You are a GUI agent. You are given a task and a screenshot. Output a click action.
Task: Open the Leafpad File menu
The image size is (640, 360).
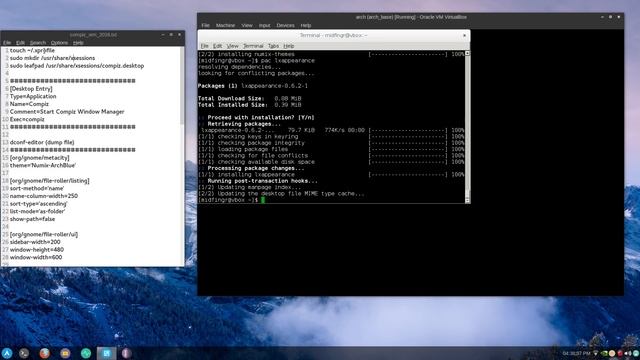(x=7, y=42)
